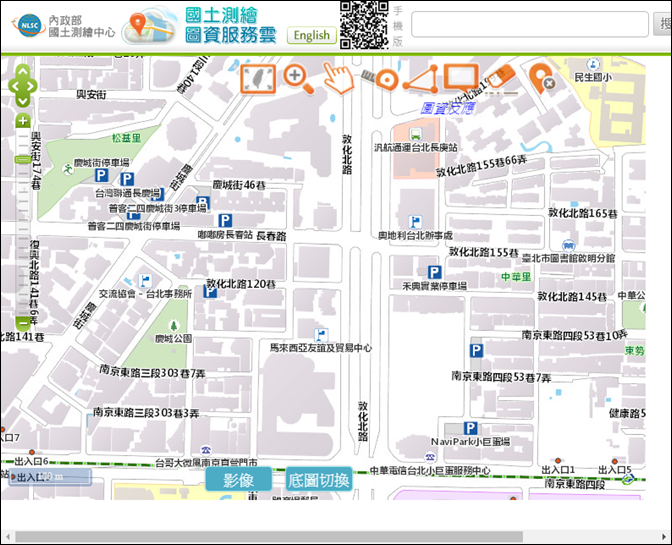Select the eraser clear tool
Image resolution: width=672 pixels, height=545 pixels.
tap(502, 79)
